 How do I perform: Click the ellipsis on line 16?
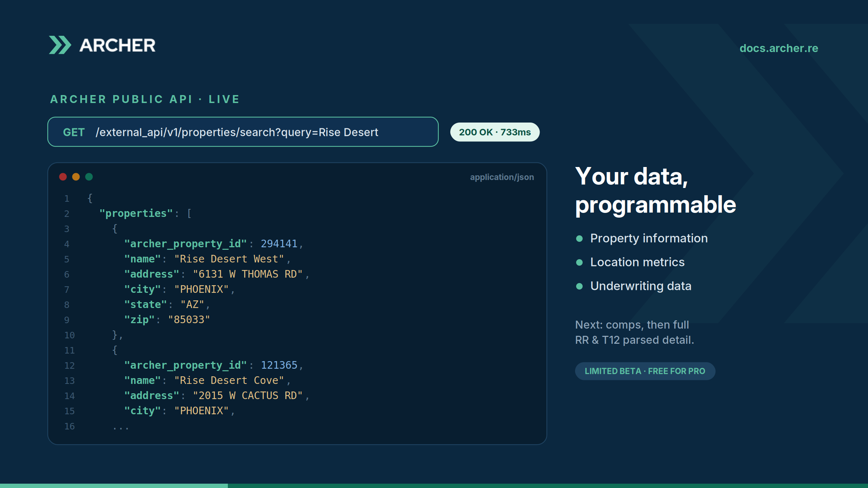click(x=121, y=428)
